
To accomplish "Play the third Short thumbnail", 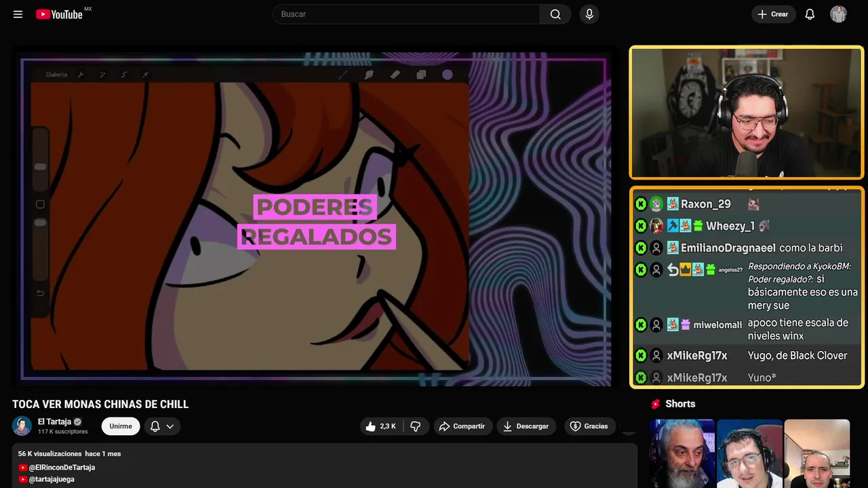I will [816, 453].
